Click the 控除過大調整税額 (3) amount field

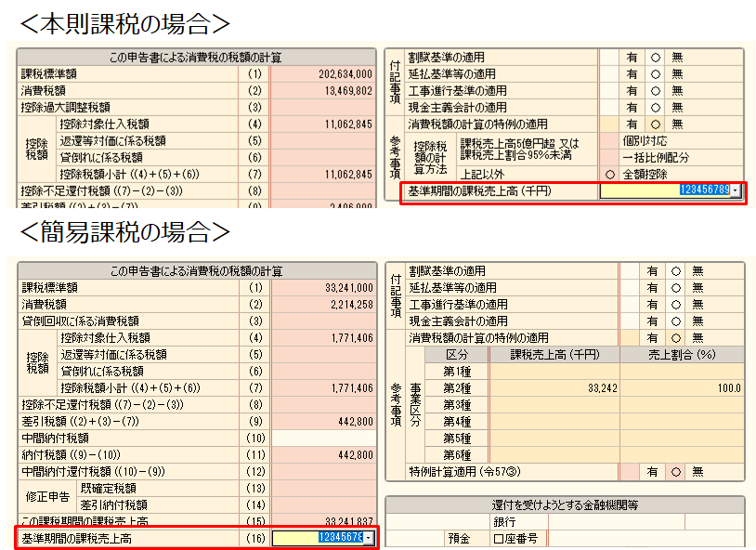click(x=322, y=107)
